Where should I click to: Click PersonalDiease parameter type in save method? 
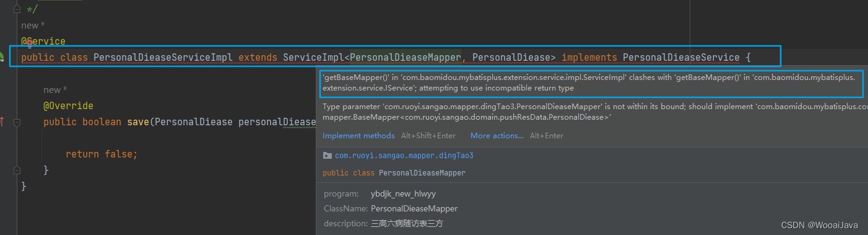pos(193,122)
